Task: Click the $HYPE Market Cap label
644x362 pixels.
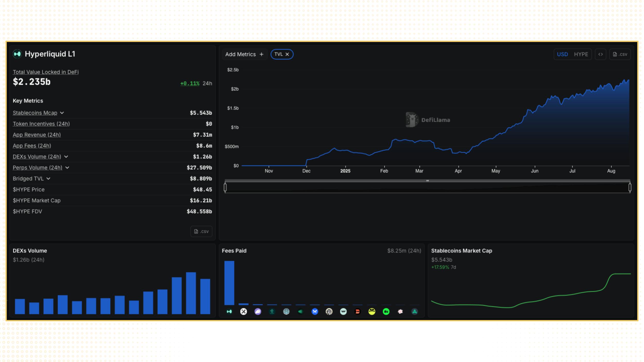Action: [37, 200]
